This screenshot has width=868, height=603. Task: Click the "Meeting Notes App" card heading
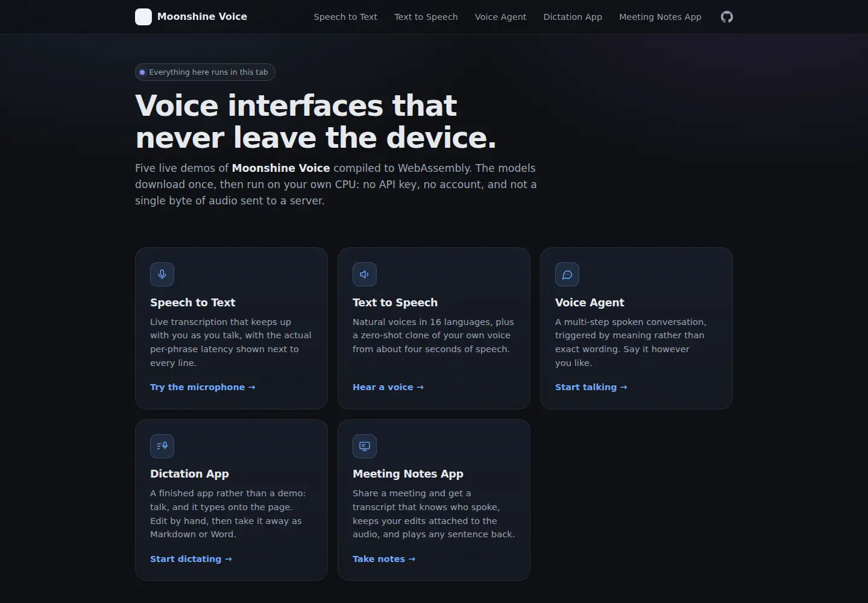[408, 474]
